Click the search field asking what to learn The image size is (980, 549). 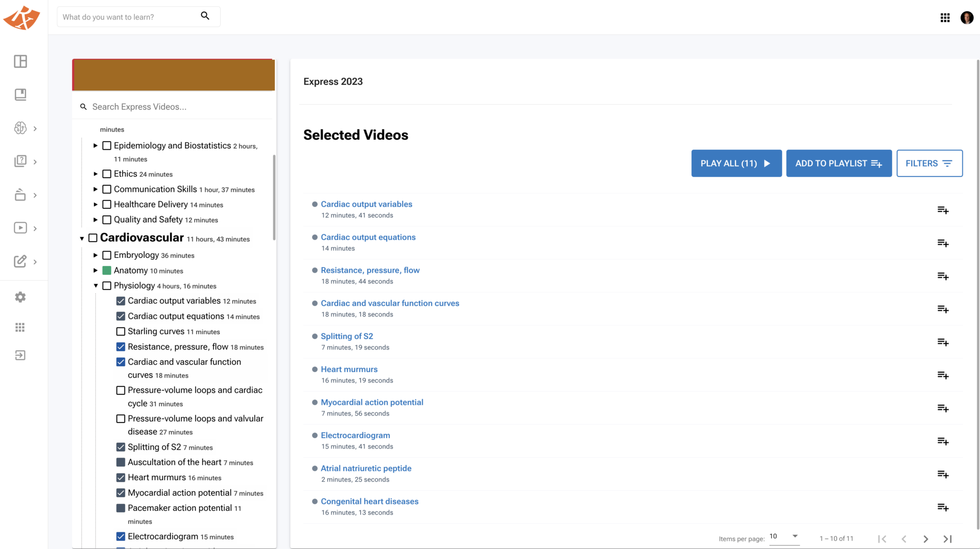129,16
